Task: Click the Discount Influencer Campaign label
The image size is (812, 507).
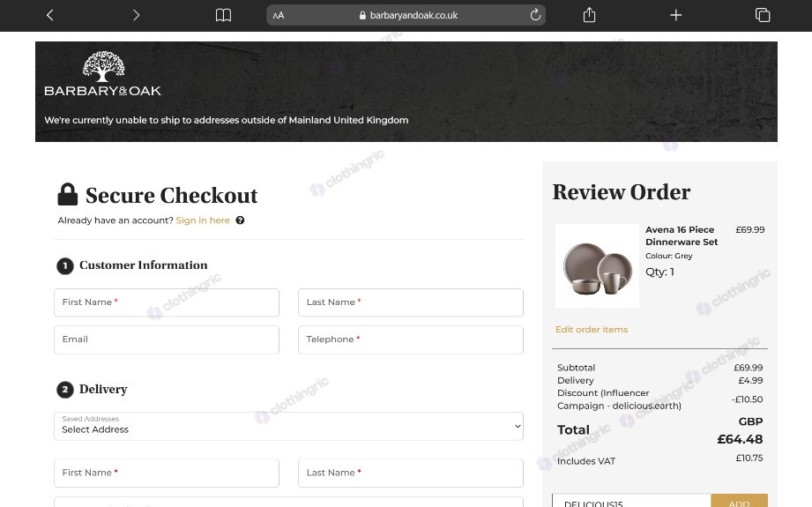Action: [619, 399]
